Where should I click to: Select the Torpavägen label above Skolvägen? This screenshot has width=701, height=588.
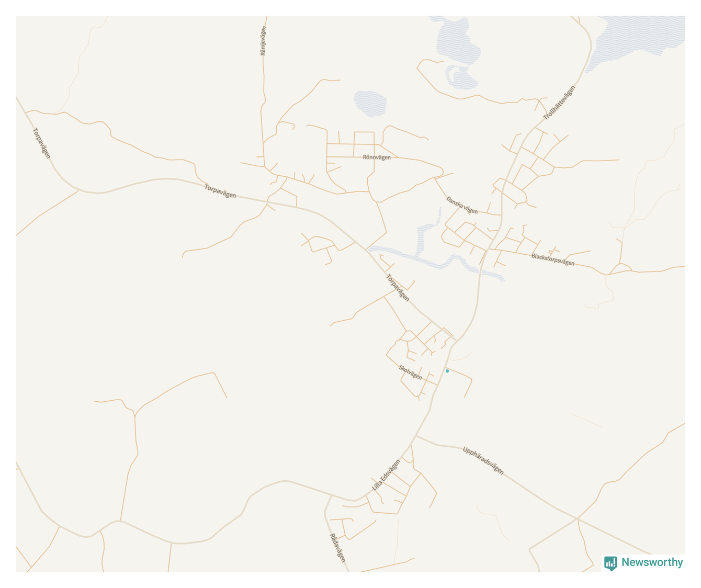(x=398, y=288)
